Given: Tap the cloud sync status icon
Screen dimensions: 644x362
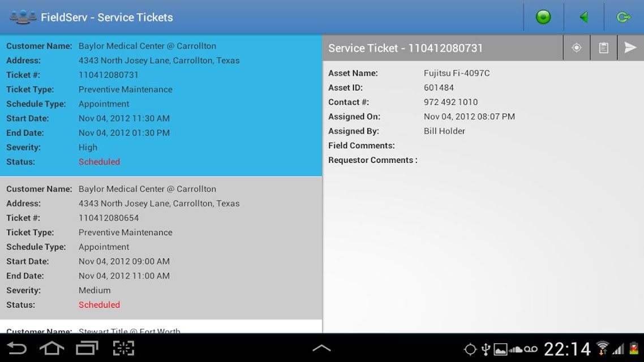Looking at the screenshot, I should 516,350.
